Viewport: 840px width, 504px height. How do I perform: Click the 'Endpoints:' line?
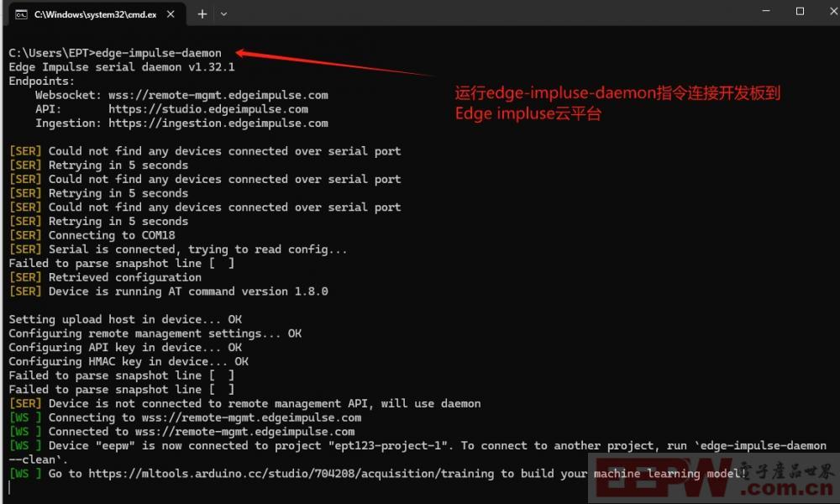[42, 81]
